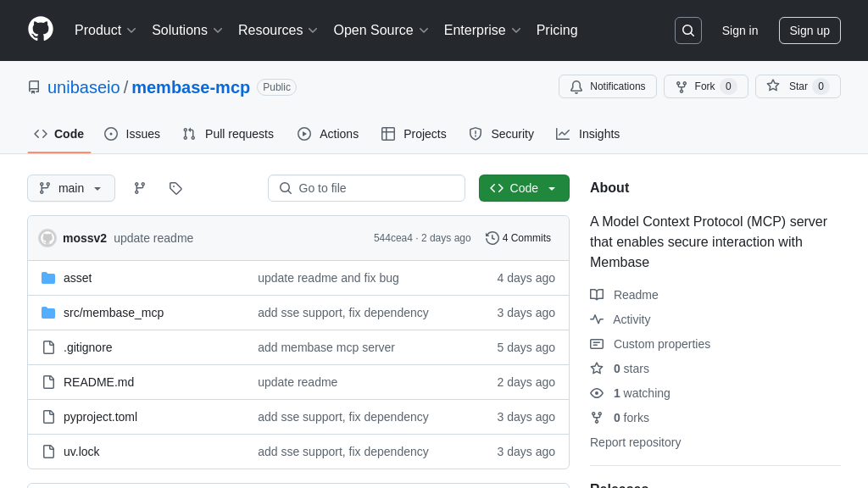
Task: Click the branches icon next to main
Action: [140, 188]
